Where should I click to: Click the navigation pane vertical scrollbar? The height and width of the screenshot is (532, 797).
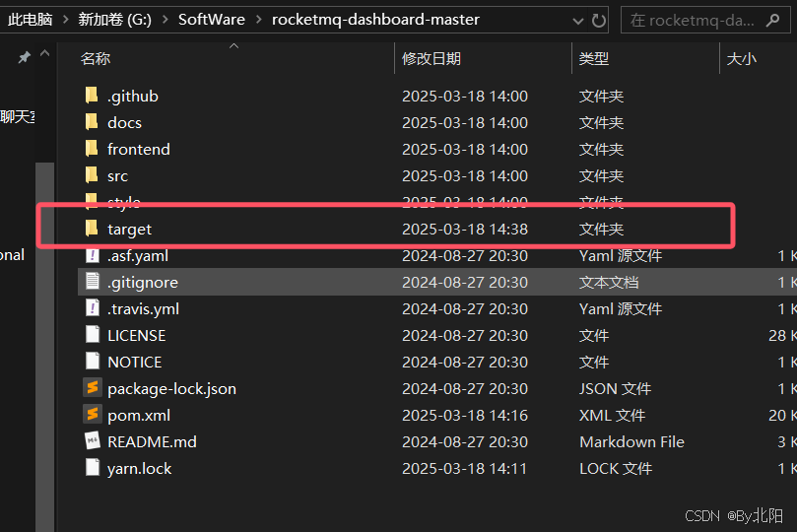(45, 346)
